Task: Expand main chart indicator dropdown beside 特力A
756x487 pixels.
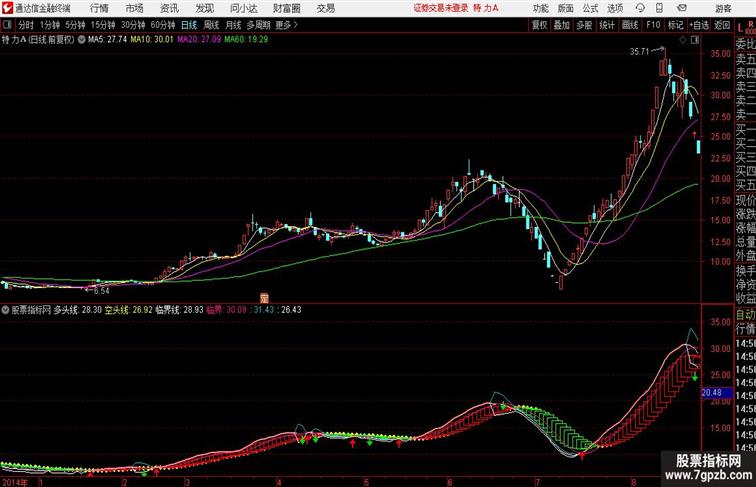Action: 81,40
